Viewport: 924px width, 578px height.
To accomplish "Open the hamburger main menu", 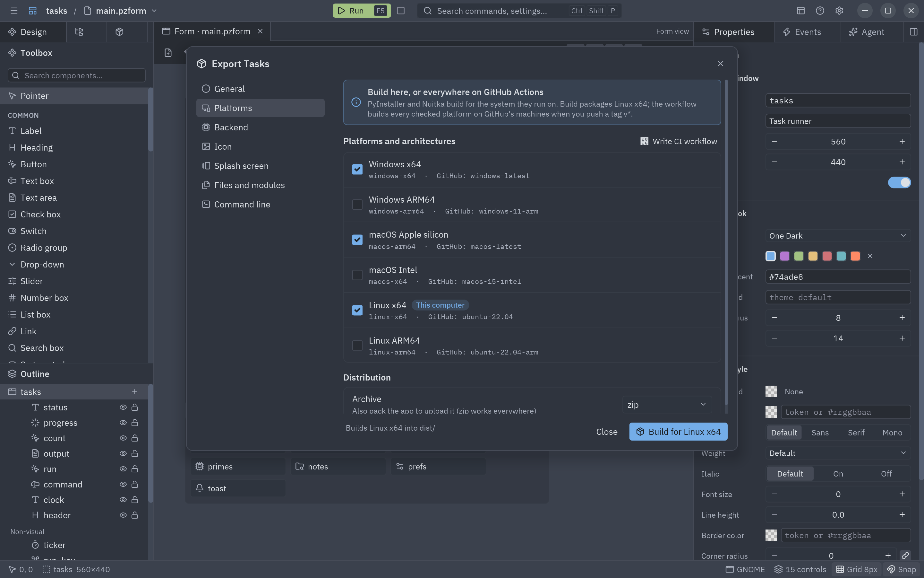I will click(14, 11).
